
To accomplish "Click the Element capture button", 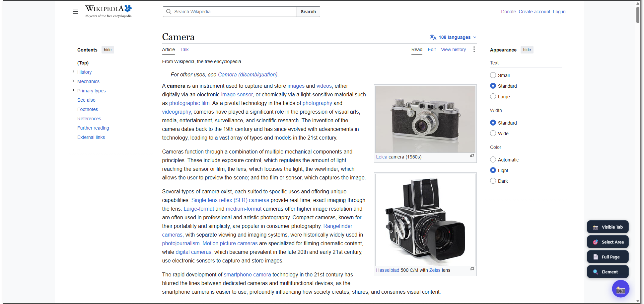I will coord(608,272).
